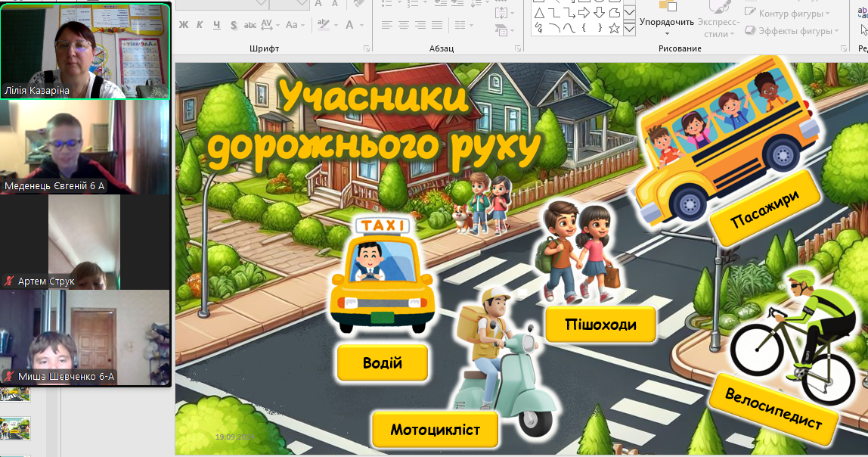868x457 pixels.
Task: Select Лілія Казаріна video tile
Action: [85, 50]
